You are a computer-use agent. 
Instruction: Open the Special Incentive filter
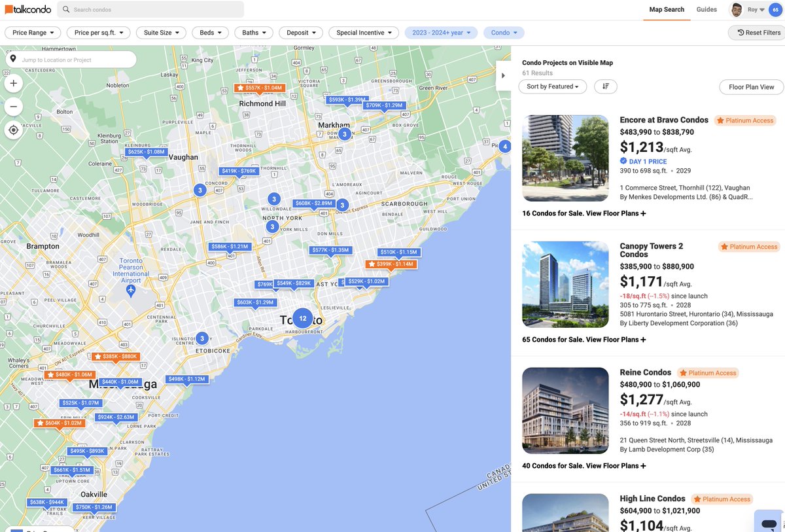(x=364, y=33)
